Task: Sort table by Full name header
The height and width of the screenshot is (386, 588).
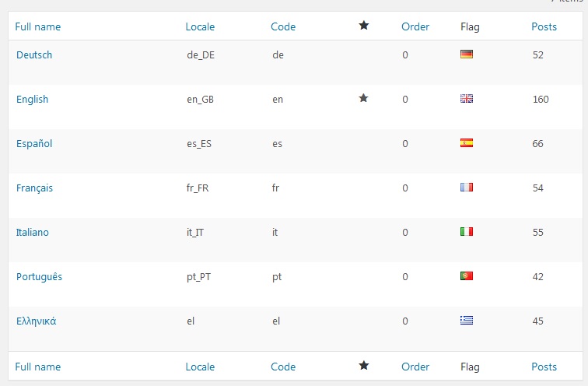Action: pyautogui.click(x=38, y=26)
